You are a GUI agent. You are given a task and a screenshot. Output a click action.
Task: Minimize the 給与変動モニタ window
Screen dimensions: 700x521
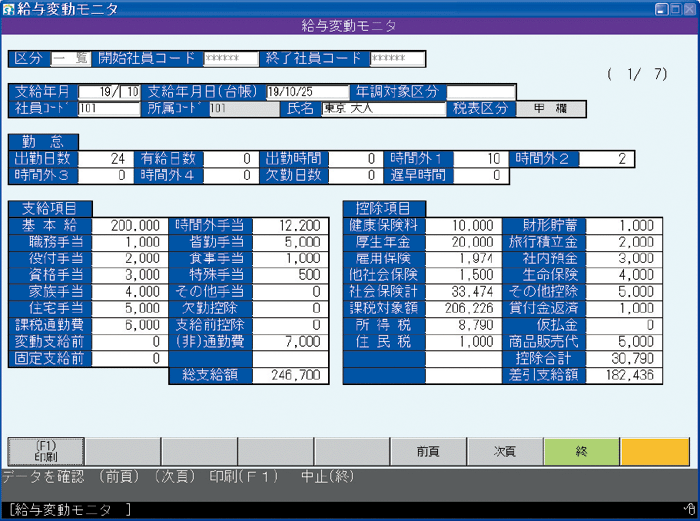point(662,8)
